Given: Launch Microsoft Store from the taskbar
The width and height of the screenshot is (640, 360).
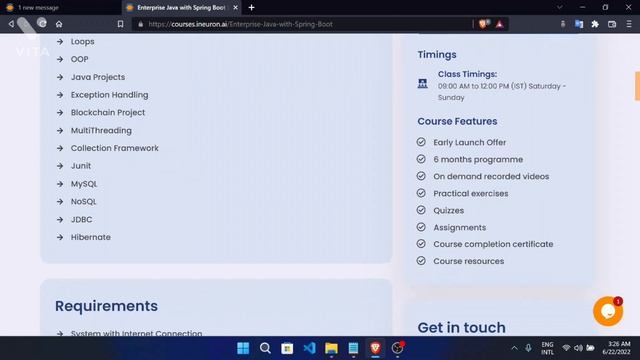Looking at the screenshot, I should tap(287, 348).
